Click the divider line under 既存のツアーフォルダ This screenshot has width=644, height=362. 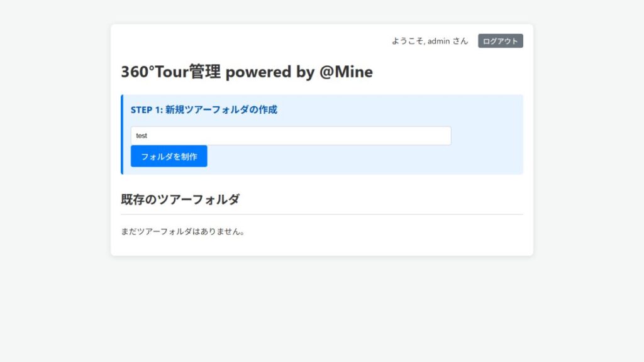(x=322, y=214)
